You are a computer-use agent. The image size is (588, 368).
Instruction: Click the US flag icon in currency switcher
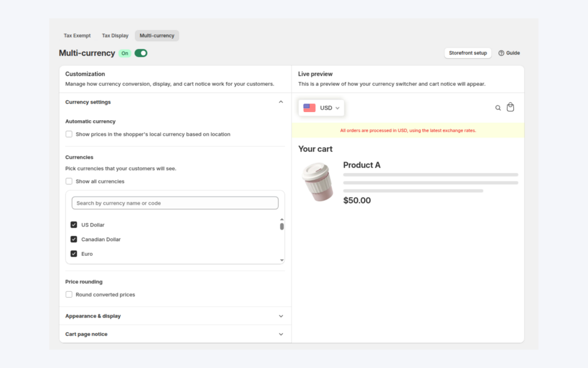(x=310, y=108)
